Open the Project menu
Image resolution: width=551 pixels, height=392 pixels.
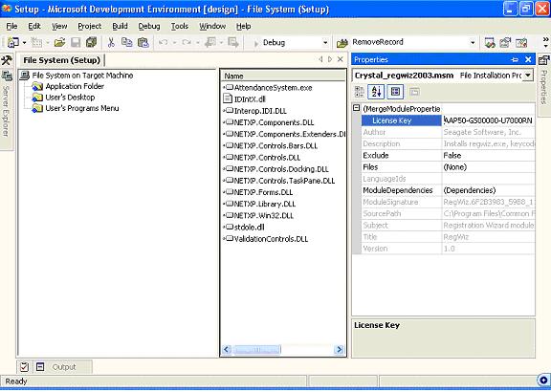point(89,26)
